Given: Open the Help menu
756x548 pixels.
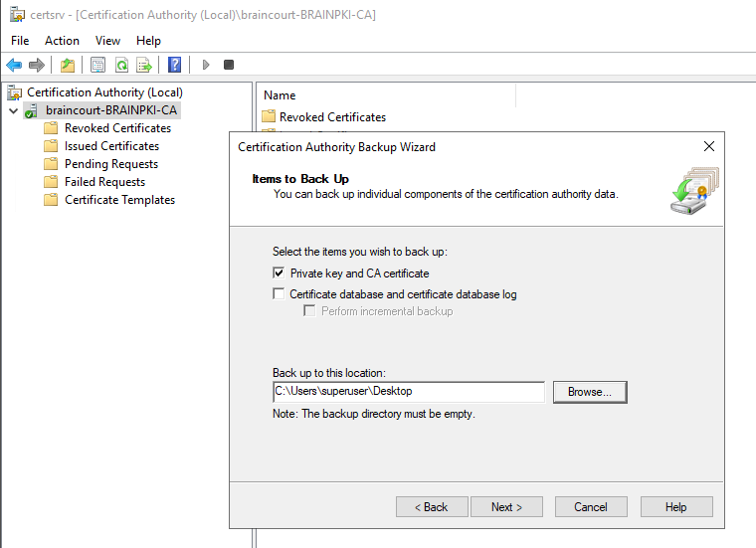Looking at the screenshot, I should (x=148, y=41).
